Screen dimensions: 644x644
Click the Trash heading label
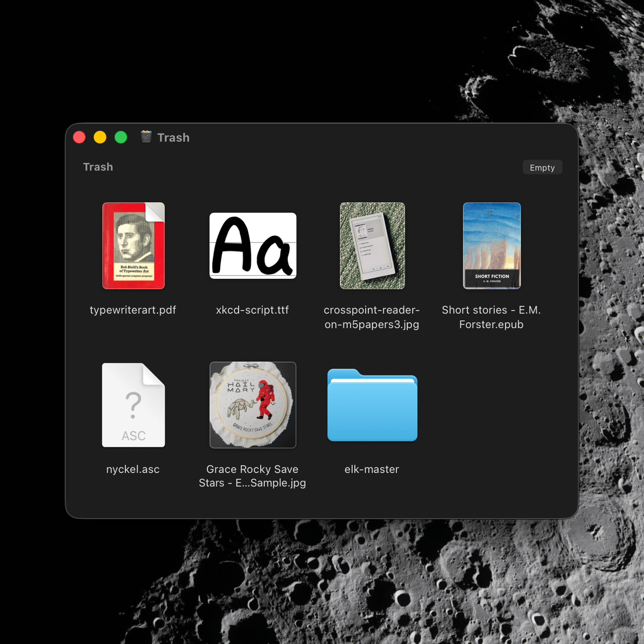[98, 167]
